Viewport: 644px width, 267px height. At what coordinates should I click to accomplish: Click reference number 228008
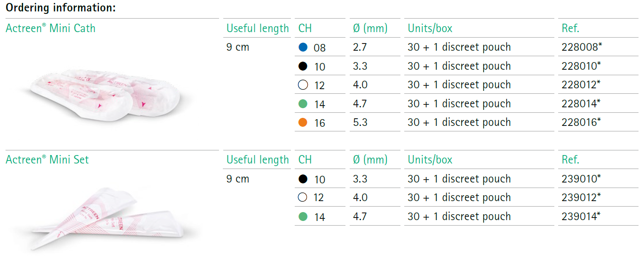pyautogui.click(x=581, y=47)
